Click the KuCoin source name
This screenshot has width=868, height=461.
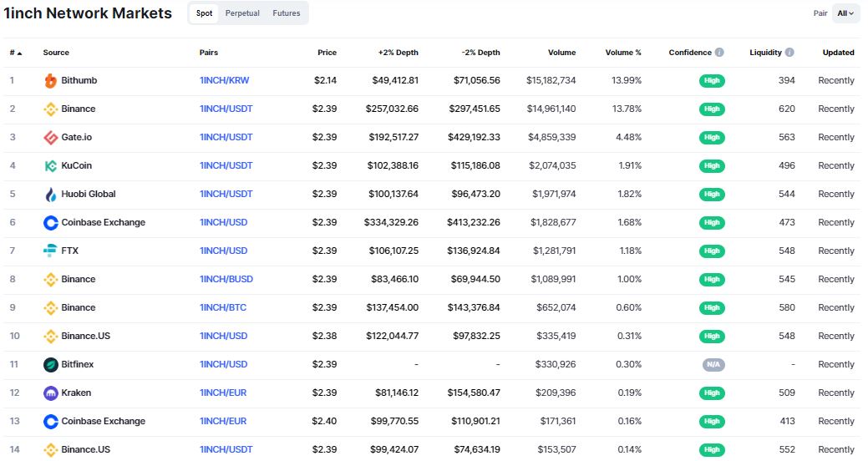tap(76, 165)
